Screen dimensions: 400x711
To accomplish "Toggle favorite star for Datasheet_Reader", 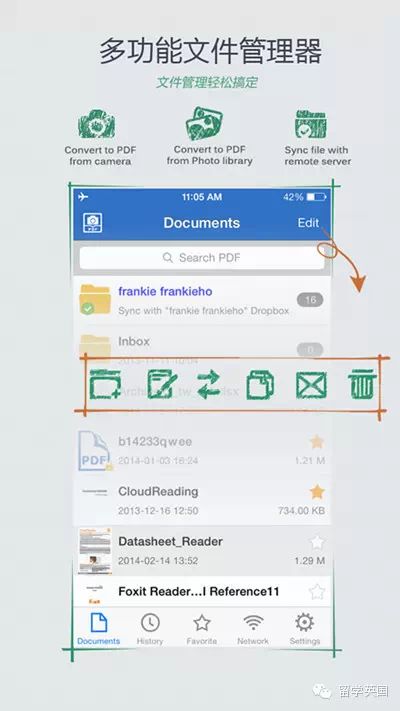I will click(x=317, y=542).
